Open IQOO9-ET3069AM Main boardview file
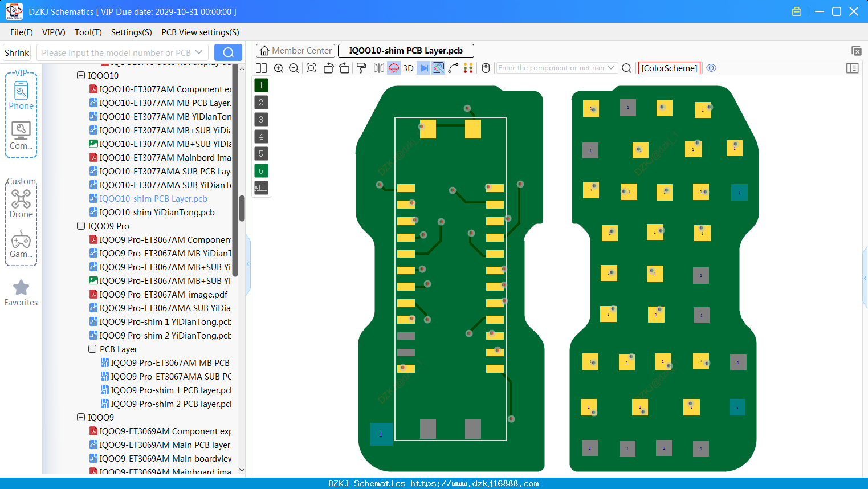 pos(160,458)
